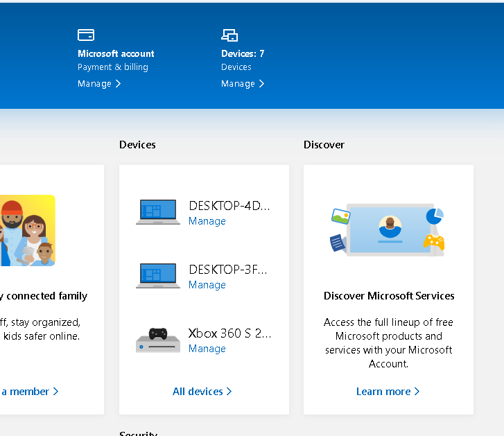Click the Xbox 360 console icon
Screen dimensions: 504x436
pyautogui.click(x=158, y=339)
